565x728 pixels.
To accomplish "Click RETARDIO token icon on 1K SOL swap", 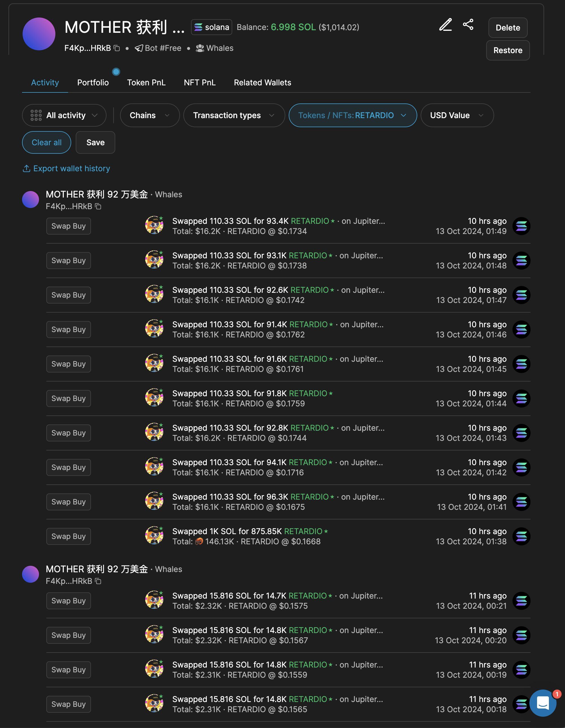I will [154, 536].
